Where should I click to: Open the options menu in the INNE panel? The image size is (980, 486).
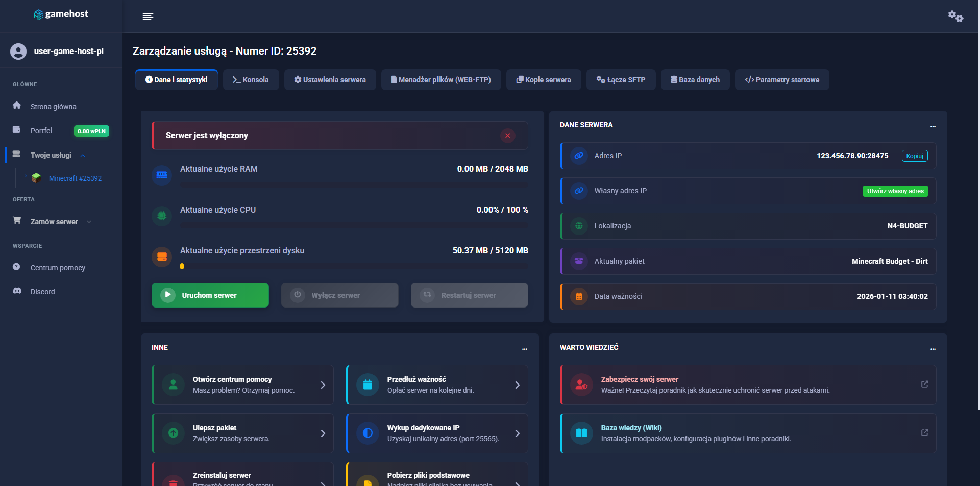coord(525,349)
